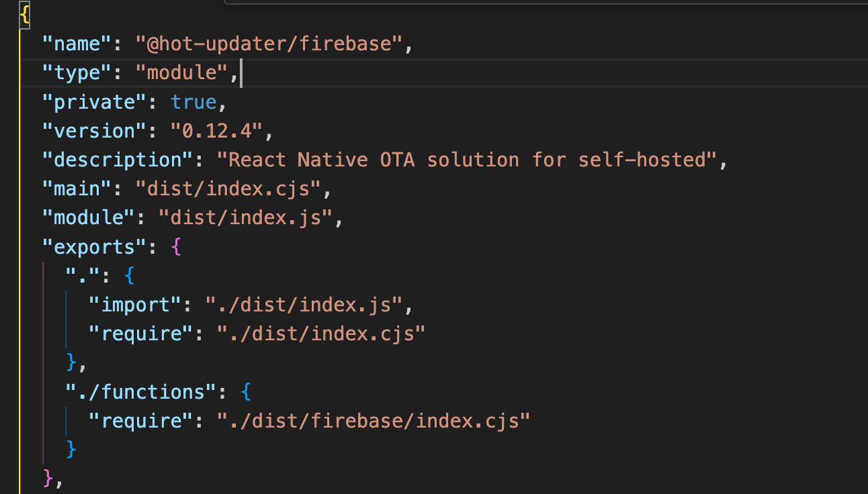The width and height of the screenshot is (868, 494).
Task: Click the "require" key above "./functions"
Action: (x=140, y=333)
